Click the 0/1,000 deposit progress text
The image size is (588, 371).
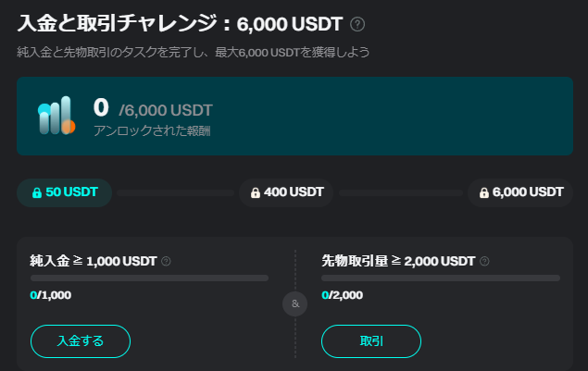click(x=51, y=295)
